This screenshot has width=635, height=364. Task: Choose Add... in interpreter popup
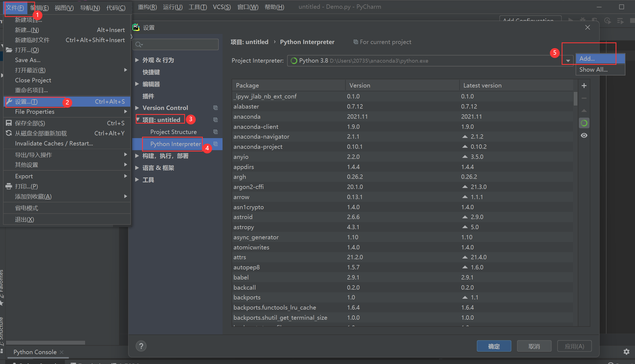pos(600,59)
